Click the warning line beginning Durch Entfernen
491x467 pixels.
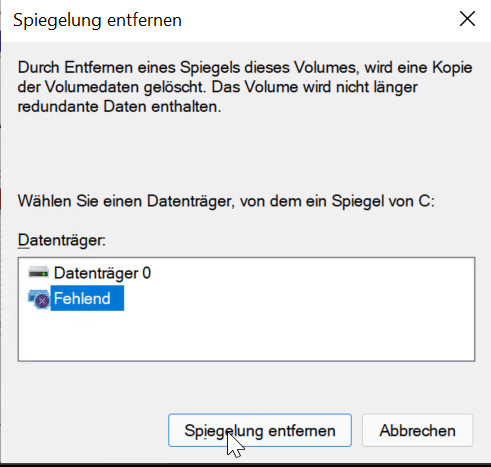tap(245, 67)
